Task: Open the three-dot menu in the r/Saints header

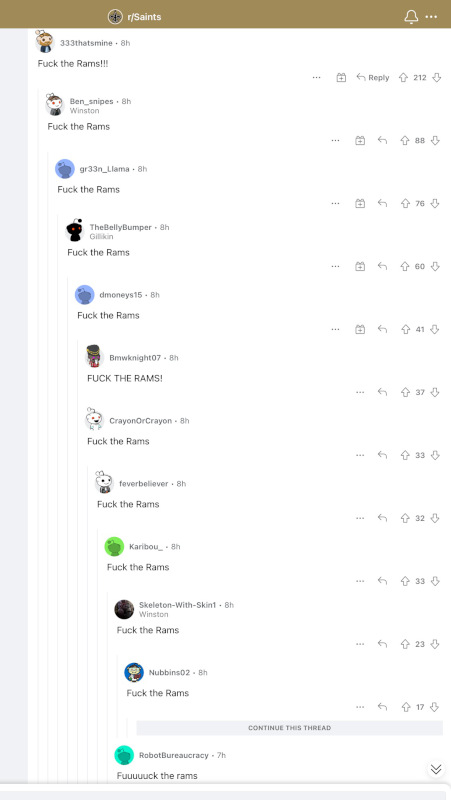Action: [x=432, y=17]
